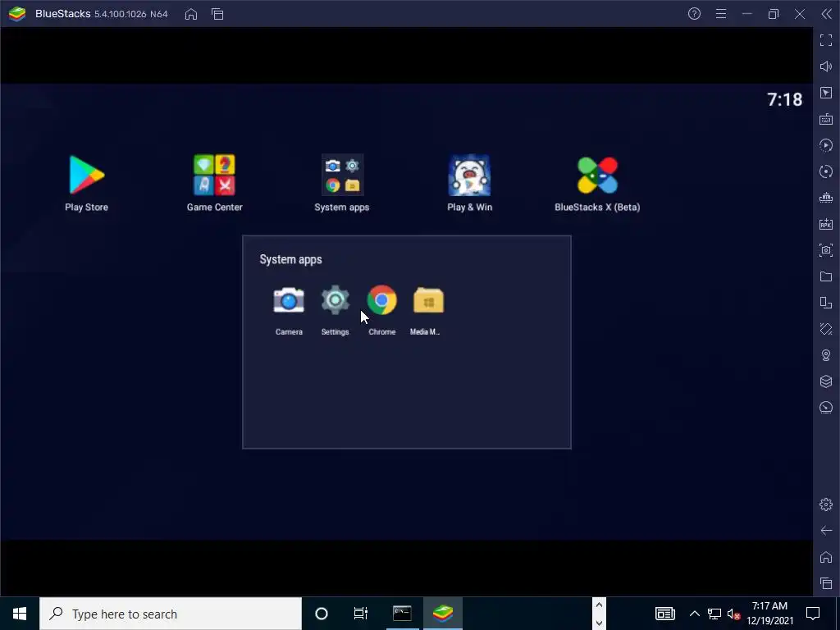
Task: Open keyboard controls in side toolbar
Action: coord(826,119)
